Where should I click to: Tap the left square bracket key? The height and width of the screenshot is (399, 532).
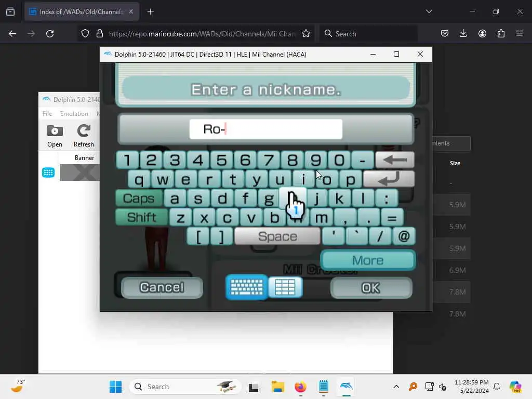198,236
